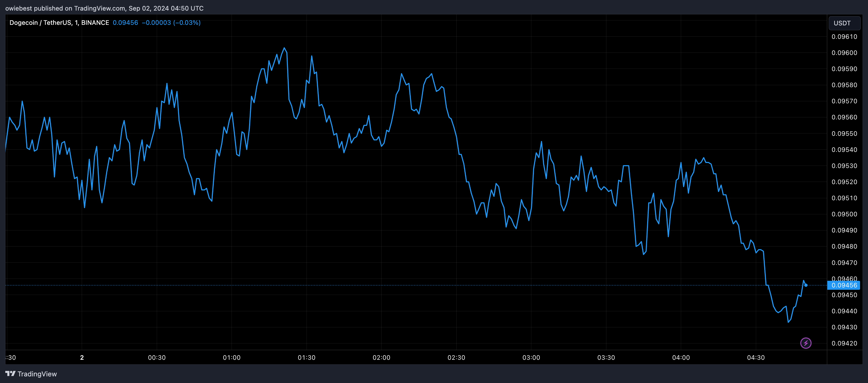
Task: Click the 0.09420 price axis label
Action: 844,343
